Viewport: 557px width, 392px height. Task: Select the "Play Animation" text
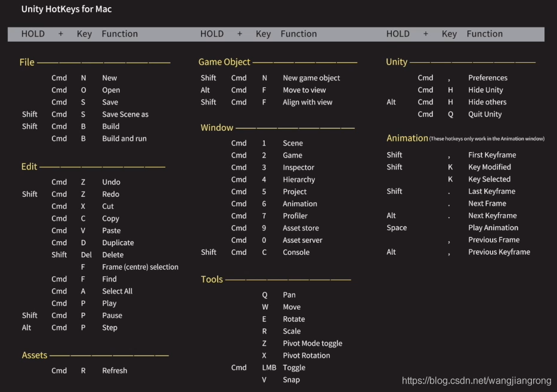click(x=493, y=228)
